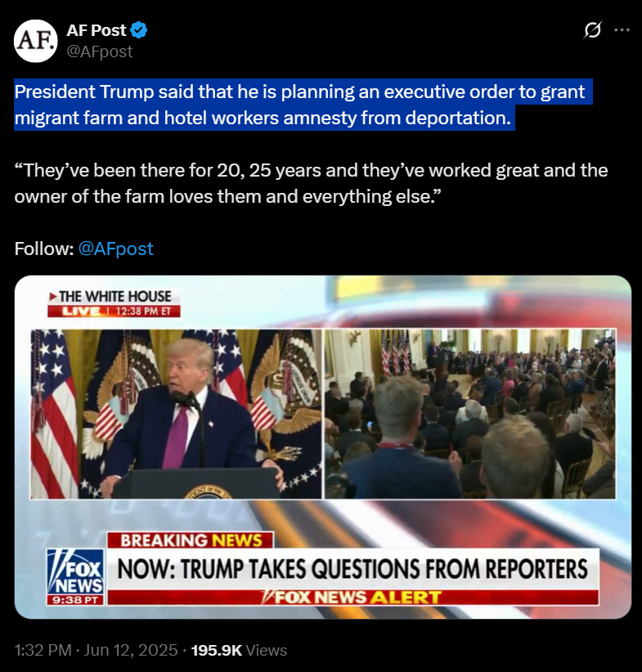Viewport: 642px width, 672px height.
Task: Open the AF Post display name
Action: tap(96, 30)
